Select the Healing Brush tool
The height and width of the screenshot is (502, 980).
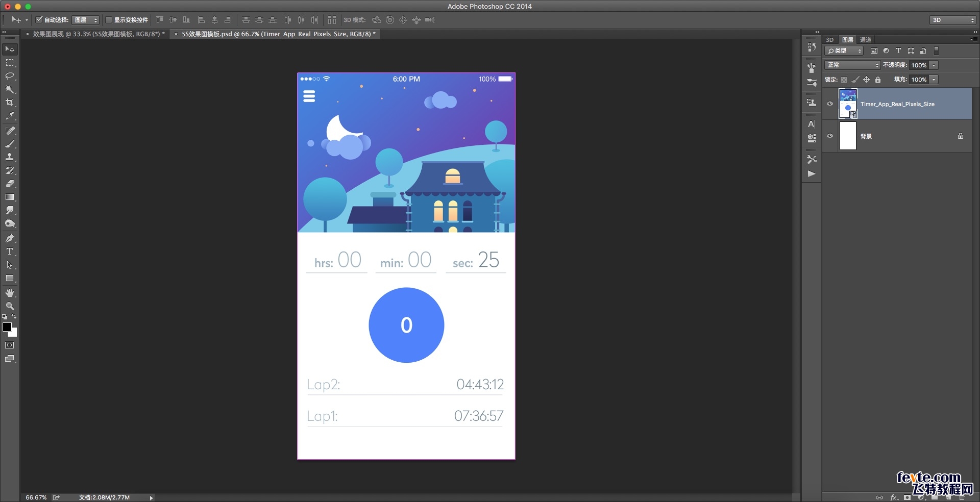coord(10,131)
